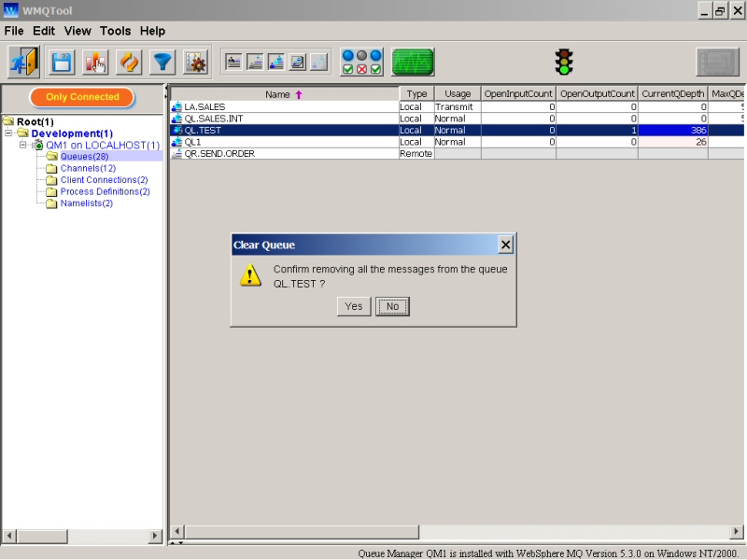
Task: Click tree pane scrollbar right arrow
Action: pyautogui.click(x=154, y=536)
